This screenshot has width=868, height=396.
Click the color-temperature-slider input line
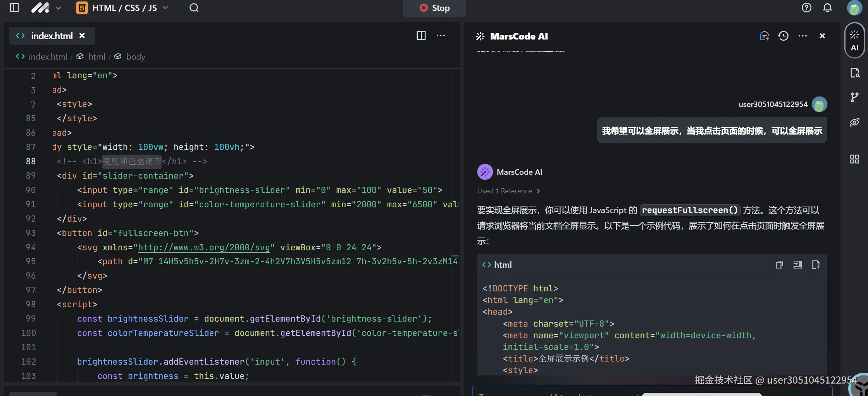coord(267,205)
